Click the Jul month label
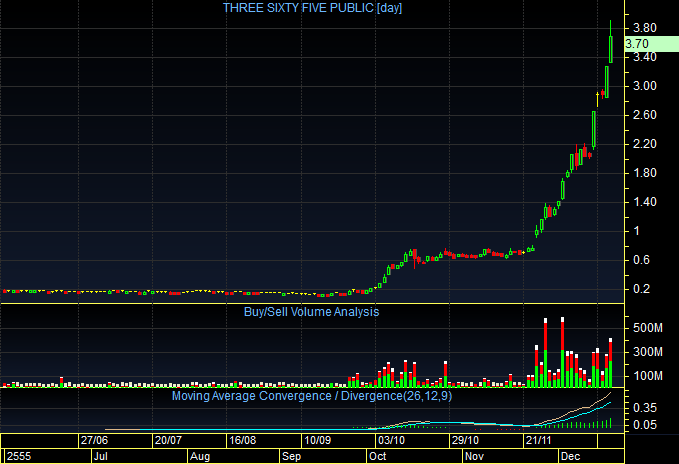Screen dimensions: 679x464 click(100, 456)
